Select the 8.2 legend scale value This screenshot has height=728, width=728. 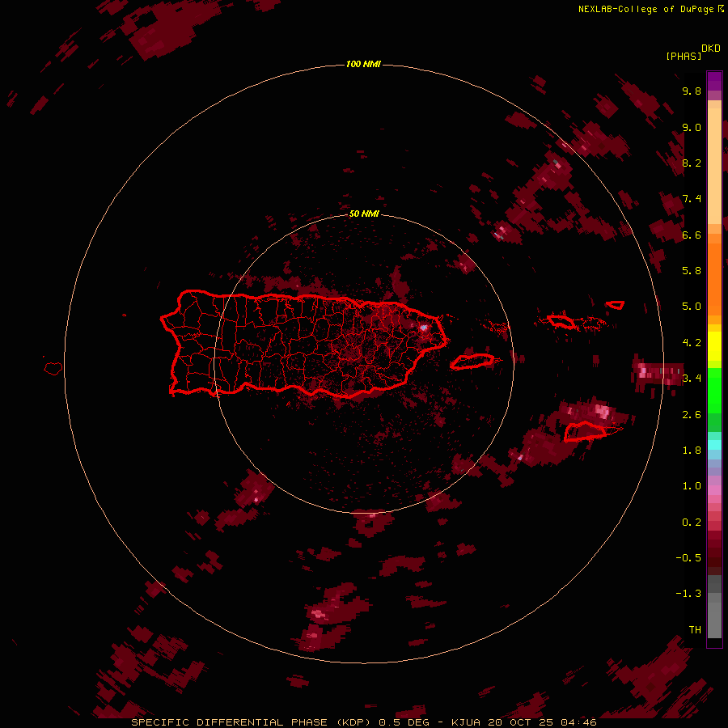692,163
